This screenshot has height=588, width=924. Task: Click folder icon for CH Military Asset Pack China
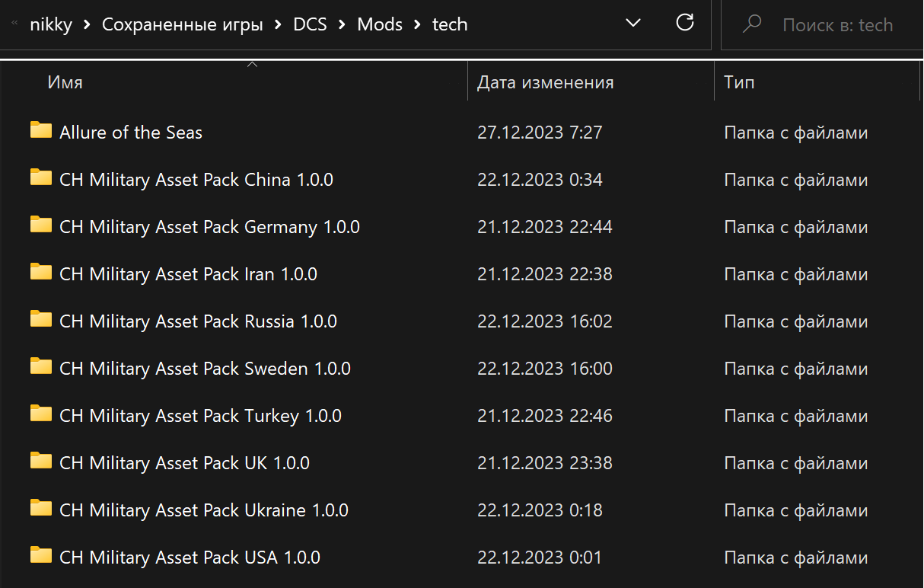[x=41, y=177]
